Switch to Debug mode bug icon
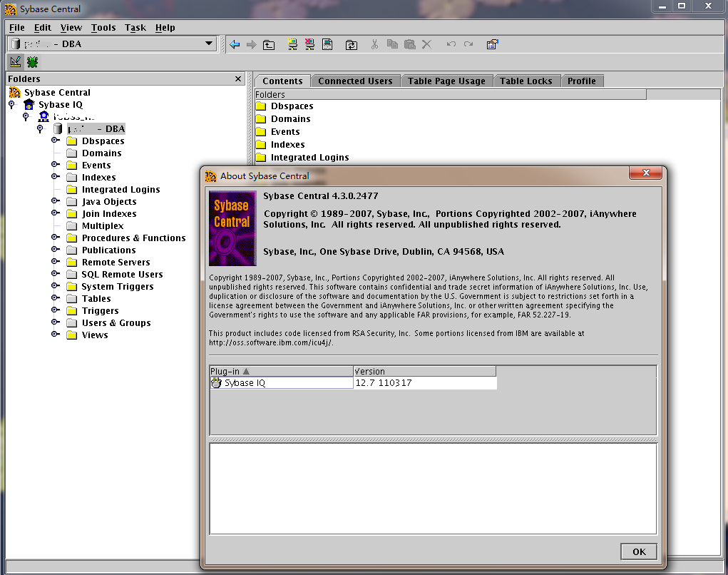Image resolution: width=728 pixels, height=575 pixels. (x=33, y=61)
